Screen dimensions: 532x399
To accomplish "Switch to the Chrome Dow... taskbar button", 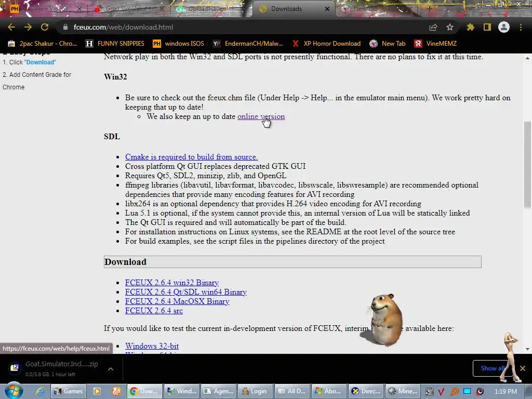I will click(x=144, y=391).
